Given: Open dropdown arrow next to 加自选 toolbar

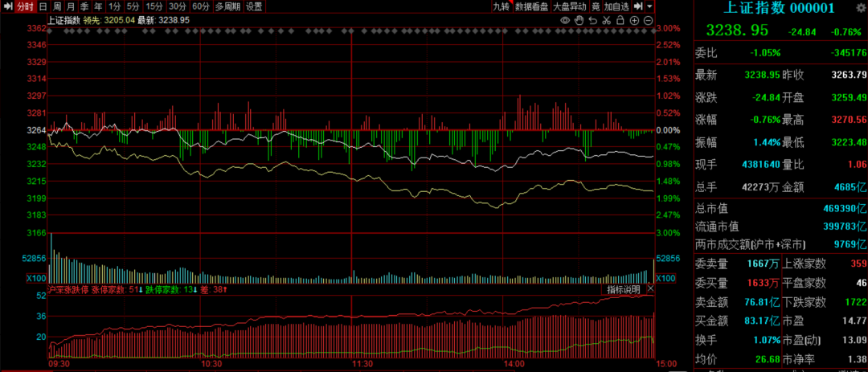Looking at the screenshot, I should point(649,6).
